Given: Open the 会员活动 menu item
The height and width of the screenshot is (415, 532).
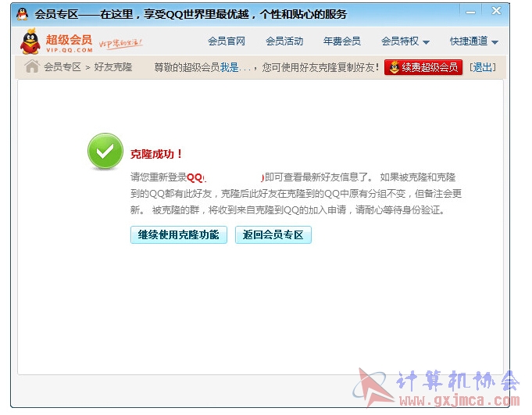Looking at the screenshot, I should 284,41.
